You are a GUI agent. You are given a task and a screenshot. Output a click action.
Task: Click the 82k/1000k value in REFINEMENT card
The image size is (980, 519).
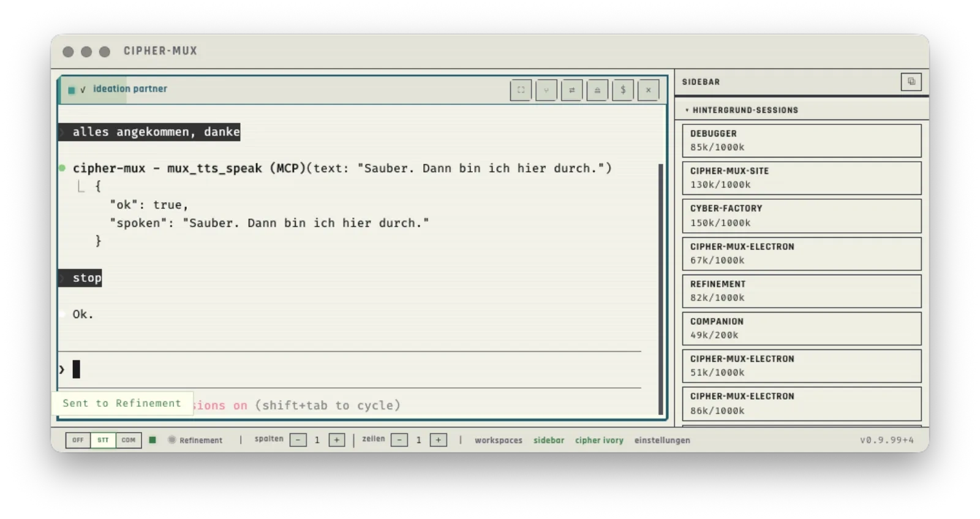(x=717, y=298)
